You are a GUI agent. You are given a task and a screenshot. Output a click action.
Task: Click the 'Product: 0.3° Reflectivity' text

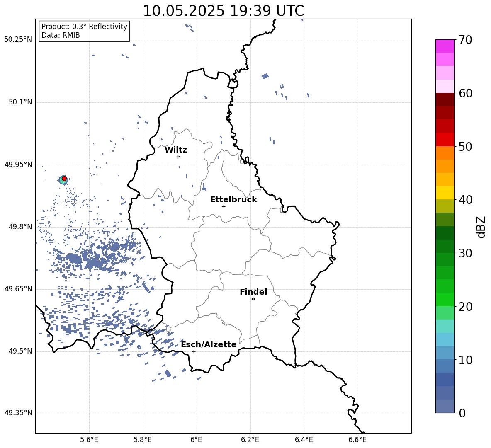point(84,27)
